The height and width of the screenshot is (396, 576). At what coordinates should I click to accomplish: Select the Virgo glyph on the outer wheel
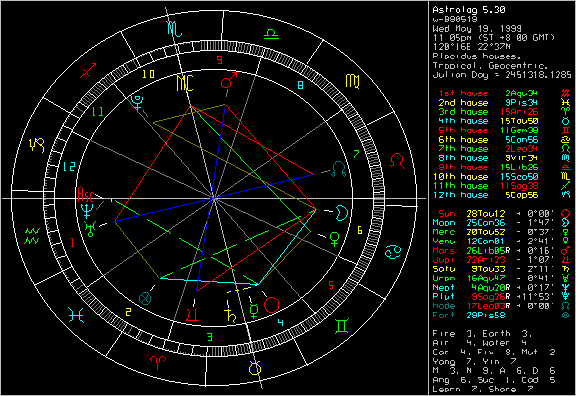coord(353,81)
